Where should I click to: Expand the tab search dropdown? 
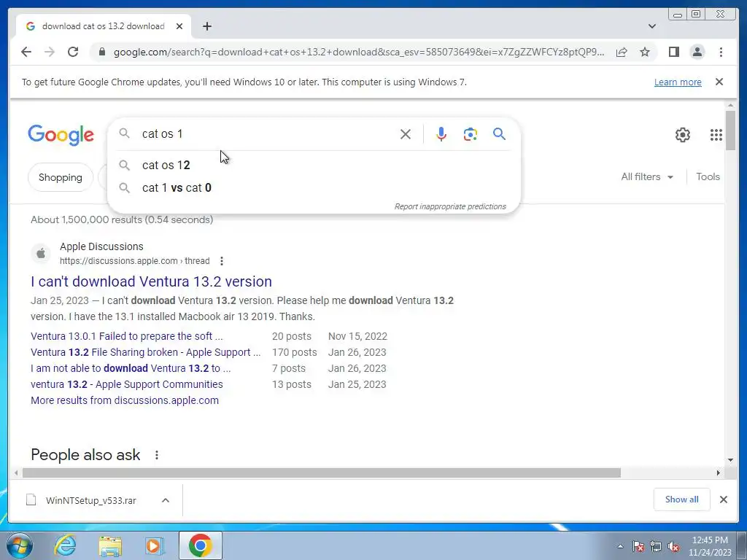tap(652, 26)
